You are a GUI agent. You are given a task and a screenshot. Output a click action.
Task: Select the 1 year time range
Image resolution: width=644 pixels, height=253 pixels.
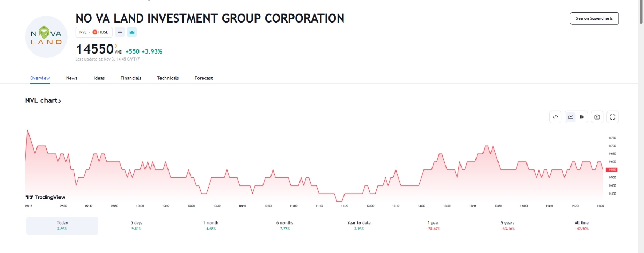pyautogui.click(x=433, y=226)
